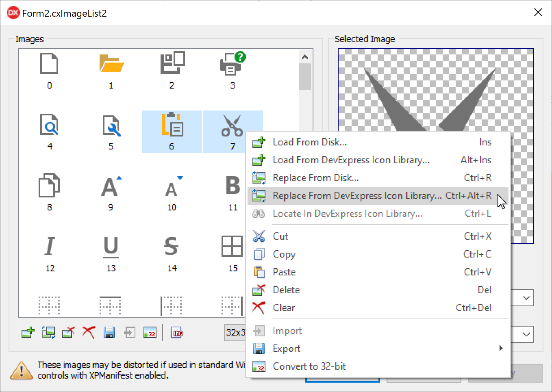This screenshot has width=552, height=392.
Task: Choose Load From Disk... in context menu
Action: pyautogui.click(x=309, y=142)
